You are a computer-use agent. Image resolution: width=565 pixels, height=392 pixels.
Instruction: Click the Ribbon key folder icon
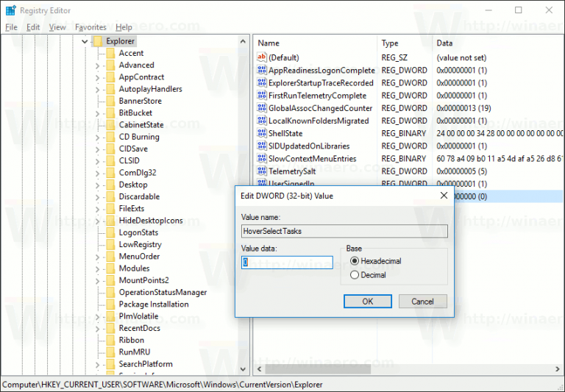[x=110, y=340]
